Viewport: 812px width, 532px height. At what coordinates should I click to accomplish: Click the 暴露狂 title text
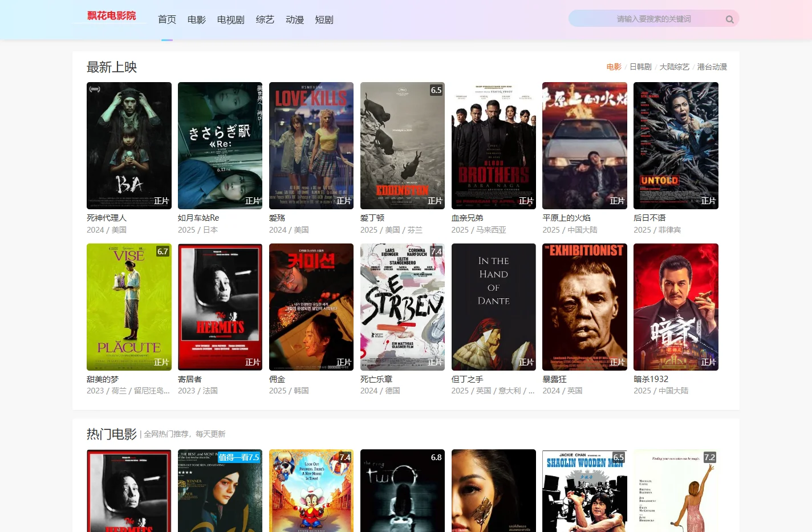coord(554,379)
